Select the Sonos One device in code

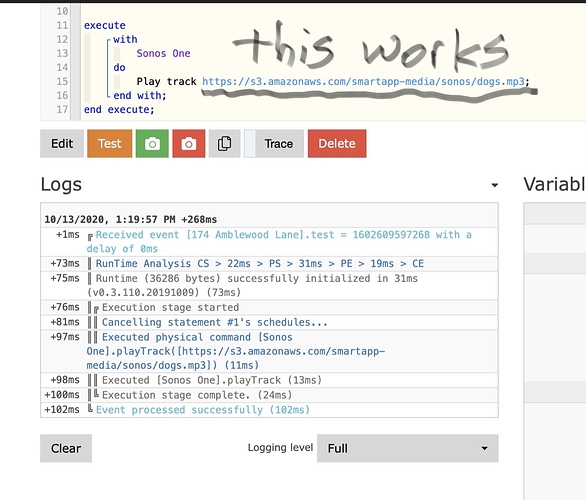pyautogui.click(x=163, y=53)
